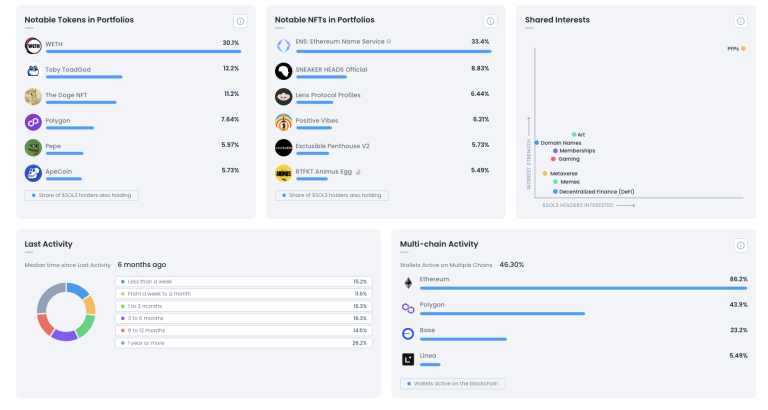768x410 pixels.
Task: Open info for Notable Tokens in Portfolios
Action: [240, 21]
